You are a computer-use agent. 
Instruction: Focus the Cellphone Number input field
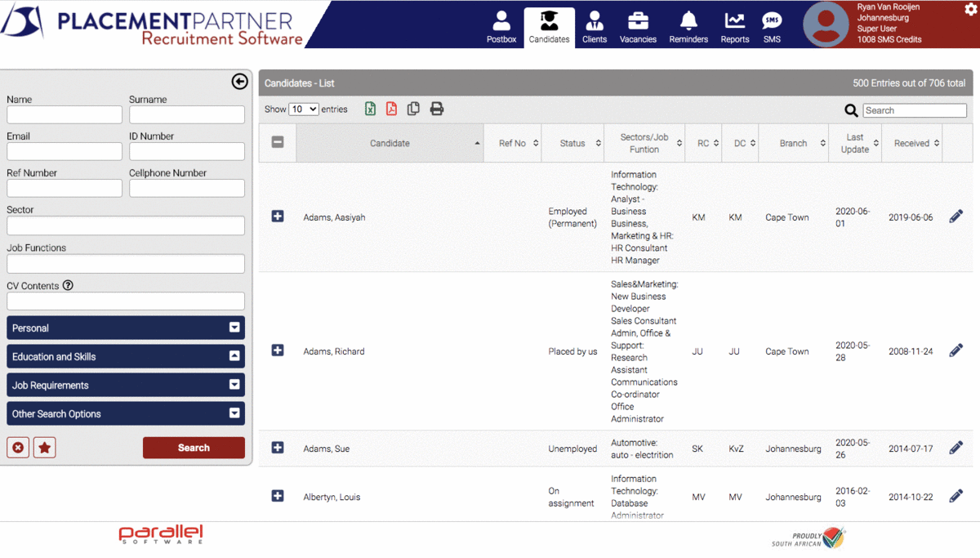click(x=187, y=188)
